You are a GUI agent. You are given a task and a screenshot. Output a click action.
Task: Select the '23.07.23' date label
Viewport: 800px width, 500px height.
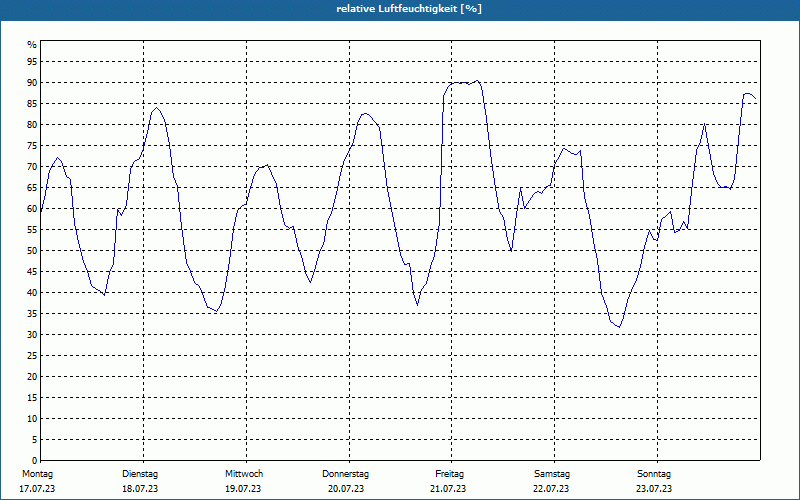click(654, 489)
